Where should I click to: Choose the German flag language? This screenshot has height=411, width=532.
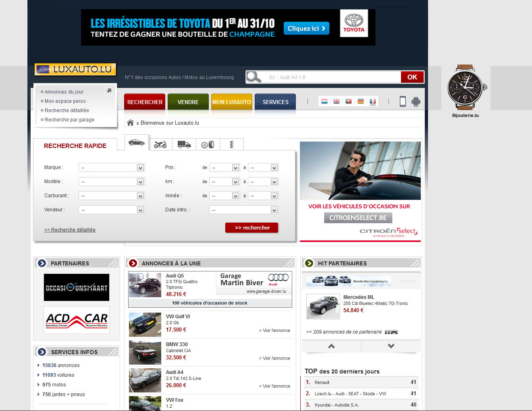361,101
